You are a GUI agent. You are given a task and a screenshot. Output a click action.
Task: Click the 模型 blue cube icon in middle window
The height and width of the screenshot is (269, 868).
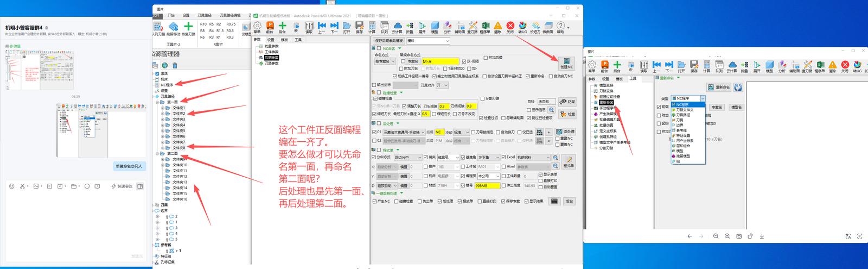435,26
